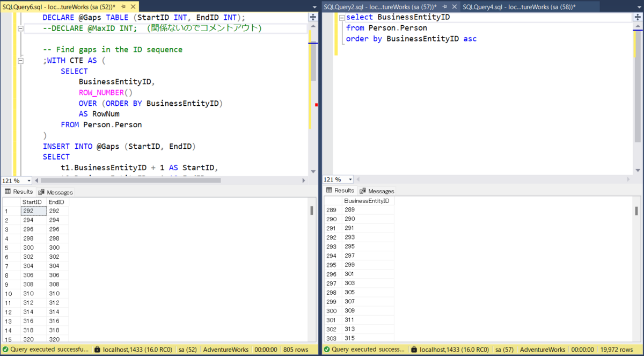Image resolution: width=644 pixels, height=356 pixels.
Task: Select row 300 header in right grid
Action: click(333, 311)
